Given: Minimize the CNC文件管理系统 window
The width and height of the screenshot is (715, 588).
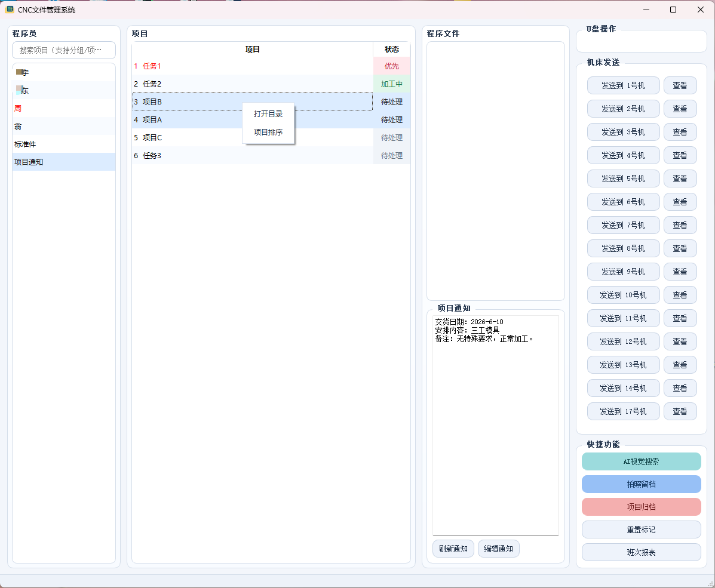Looking at the screenshot, I should coord(646,10).
